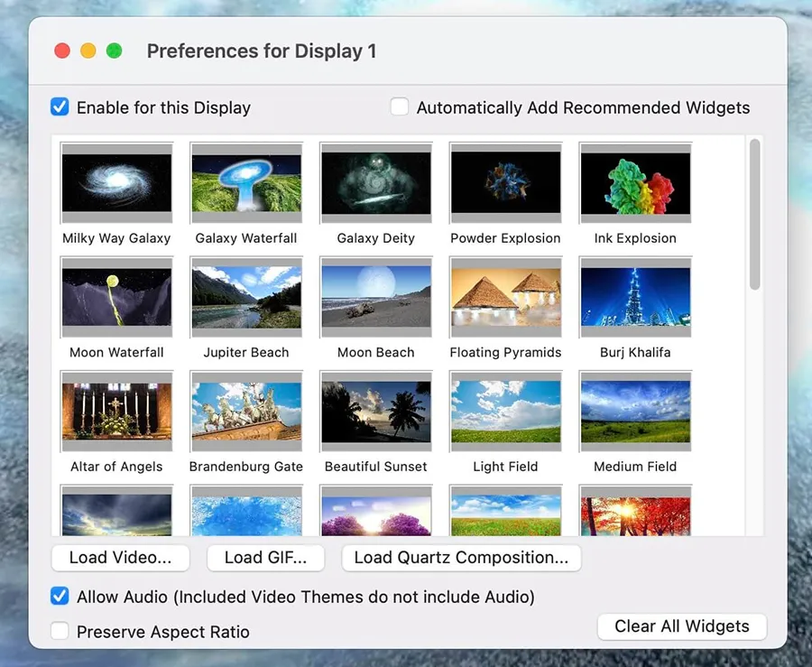The height and width of the screenshot is (667, 812).
Task: Select the Powder Explosion thumbnail
Action: (505, 183)
